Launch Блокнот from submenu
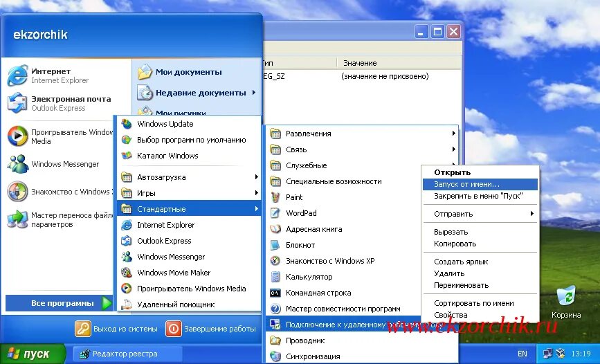The width and height of the screenshot is (600, 364). click(343, 245)
